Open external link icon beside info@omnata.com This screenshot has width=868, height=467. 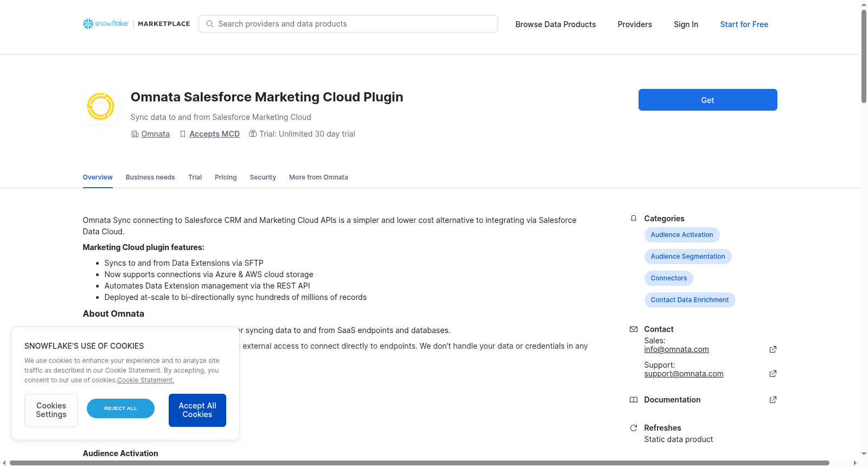(773, 349)
